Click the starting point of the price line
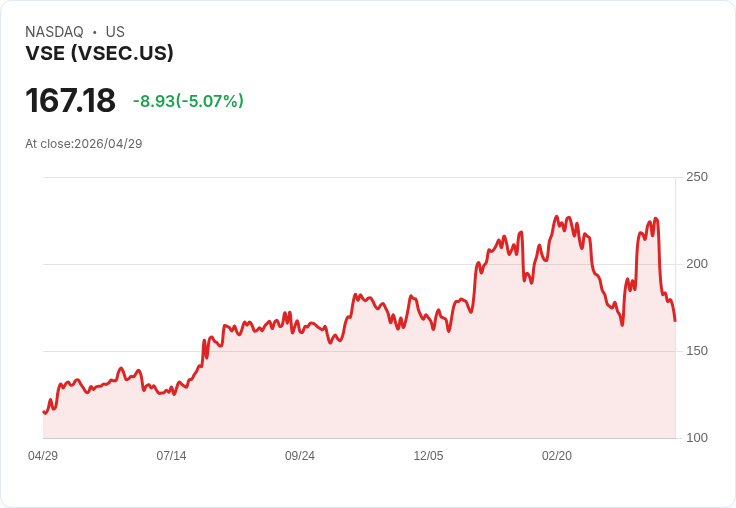The width and height of the screenshot is (736, 508). pyautogui.click(x=44, y=412)
